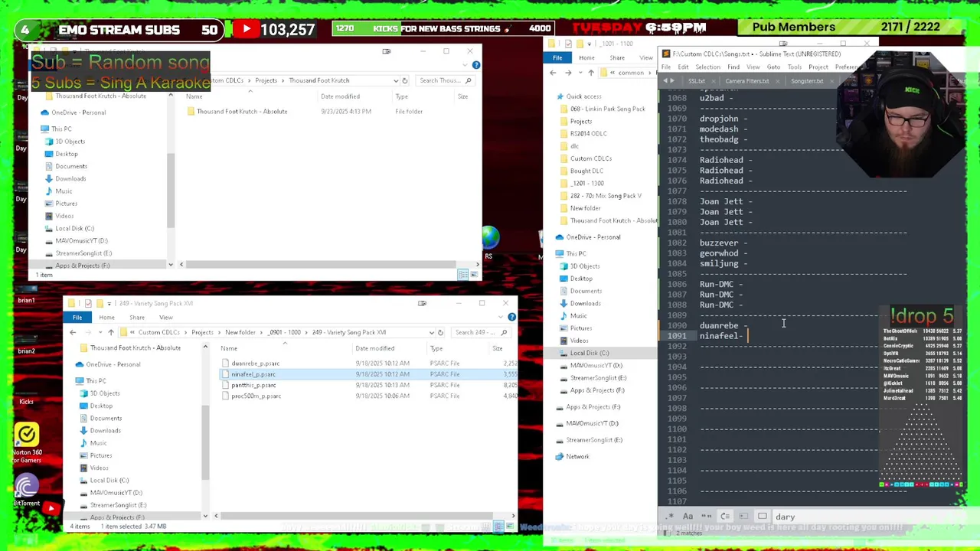
Task: Toggle in-selection option in Sublime find bar
Action: pos(743,517)
